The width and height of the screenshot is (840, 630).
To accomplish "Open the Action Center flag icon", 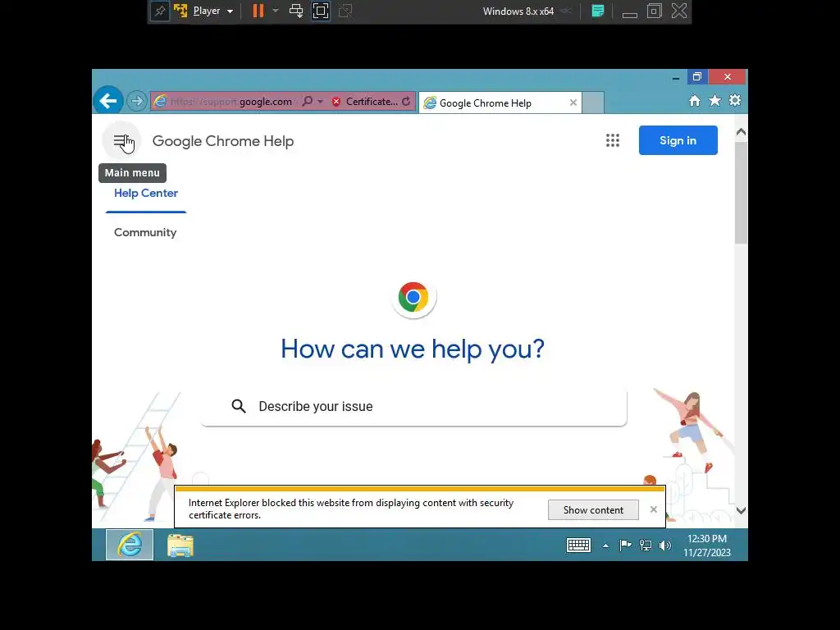I will coord(624,546).
